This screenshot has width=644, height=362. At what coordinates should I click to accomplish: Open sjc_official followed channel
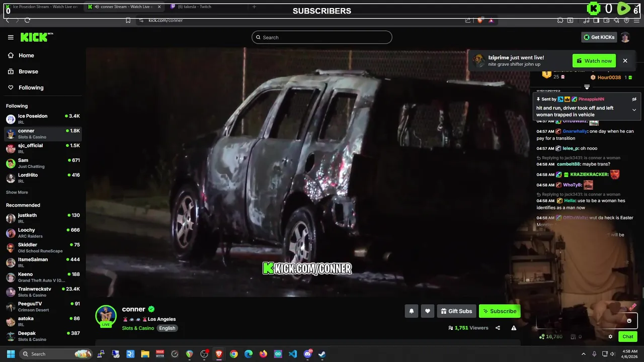[43, 148]
